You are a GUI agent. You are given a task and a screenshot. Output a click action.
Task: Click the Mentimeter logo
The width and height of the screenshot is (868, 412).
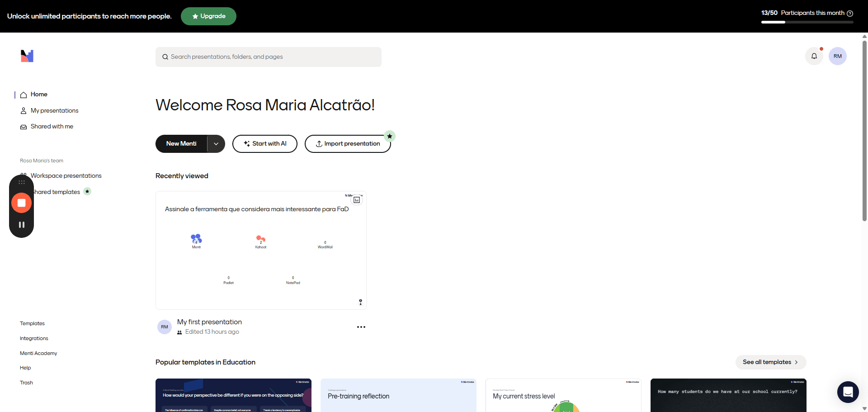(27, 56)
